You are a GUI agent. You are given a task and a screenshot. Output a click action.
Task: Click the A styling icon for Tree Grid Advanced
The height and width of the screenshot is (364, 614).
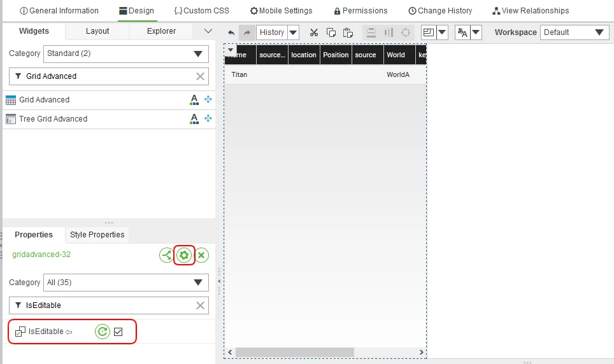(194, 118)
